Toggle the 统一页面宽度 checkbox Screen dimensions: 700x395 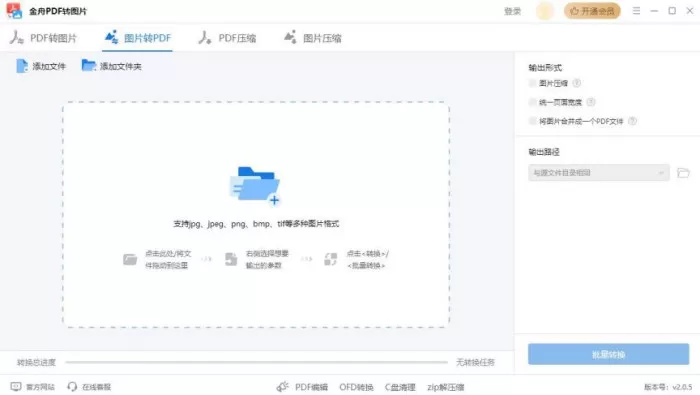532,102
